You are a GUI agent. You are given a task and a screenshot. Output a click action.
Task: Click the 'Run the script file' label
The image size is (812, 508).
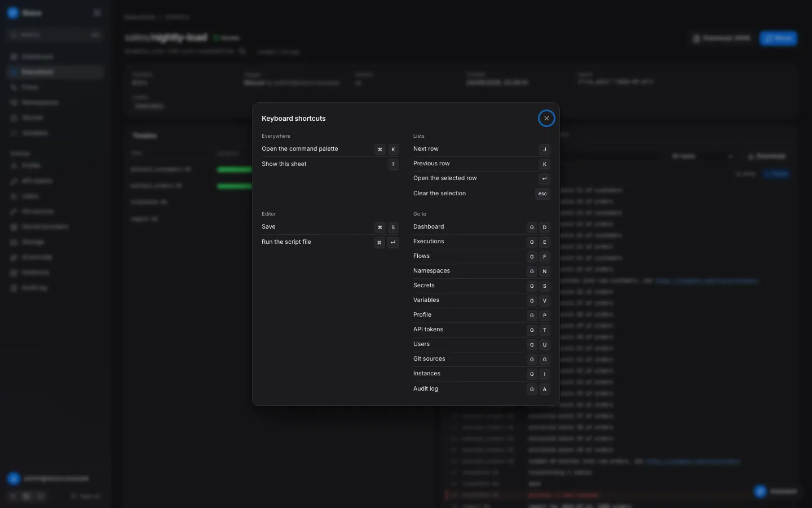coord(286,242)
